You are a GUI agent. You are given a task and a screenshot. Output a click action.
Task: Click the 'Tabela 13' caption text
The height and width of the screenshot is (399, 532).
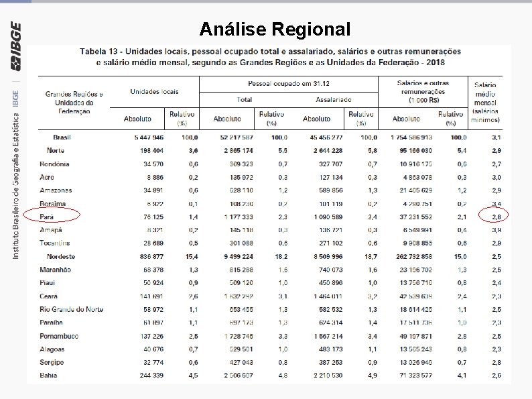(x=270, y=57)
